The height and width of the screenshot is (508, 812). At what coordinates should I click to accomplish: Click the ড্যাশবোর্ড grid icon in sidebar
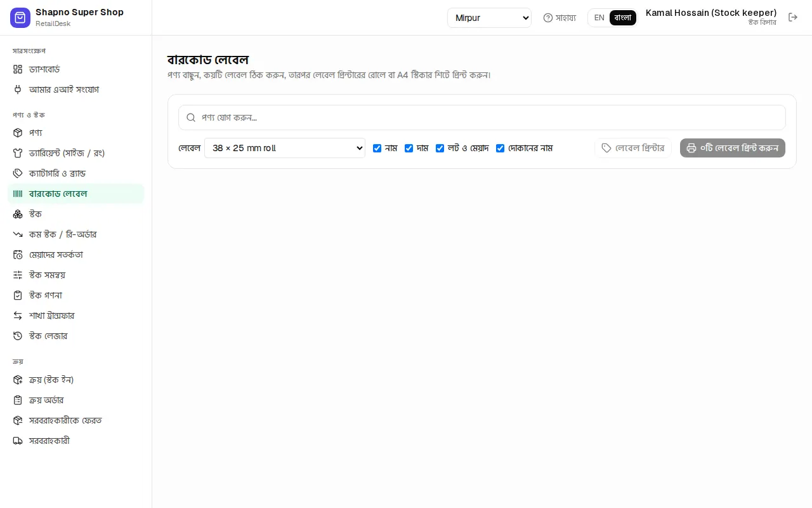tap(18, 69)
